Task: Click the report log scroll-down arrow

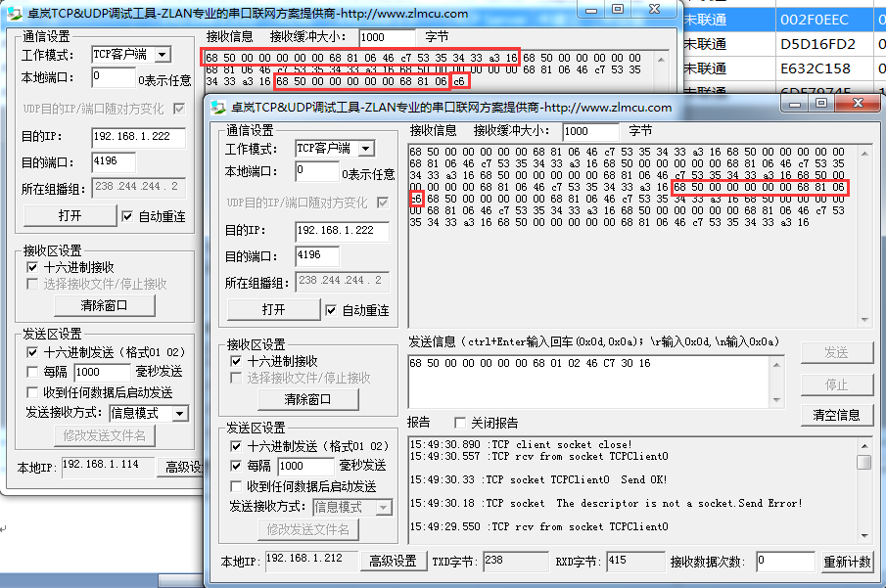Action: click(x=863, y=534)
